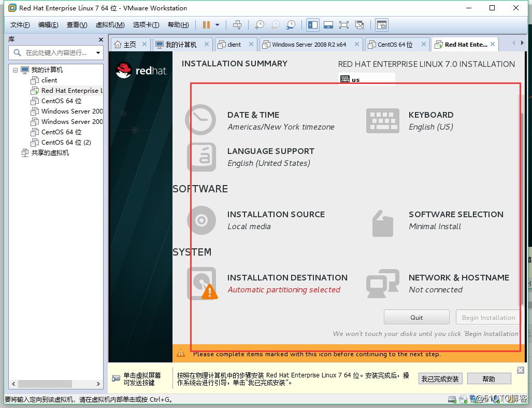Open the 编辑(E) menu

coord(48,25)
